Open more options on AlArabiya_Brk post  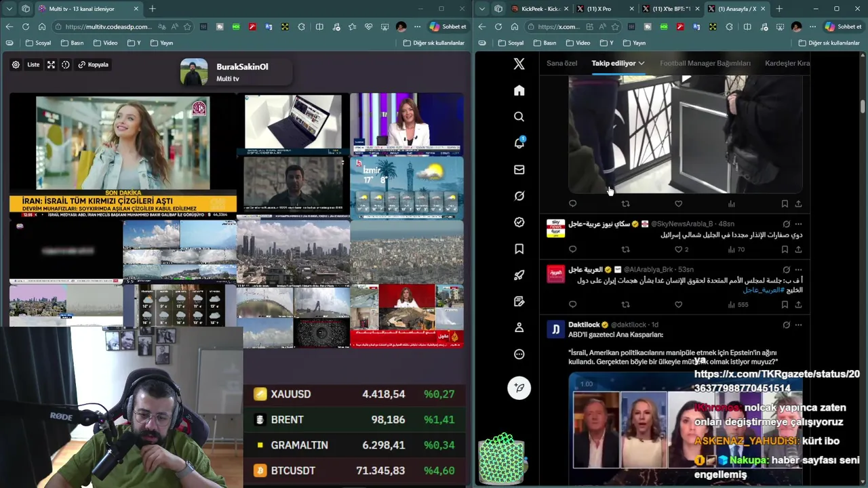(798, 269)
